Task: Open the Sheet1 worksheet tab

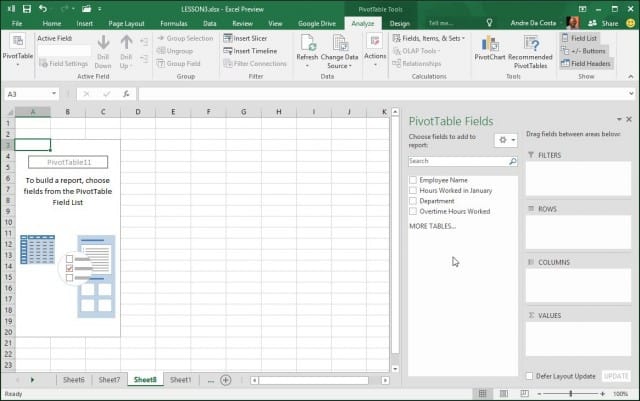Action: click(x=180, y=380)
